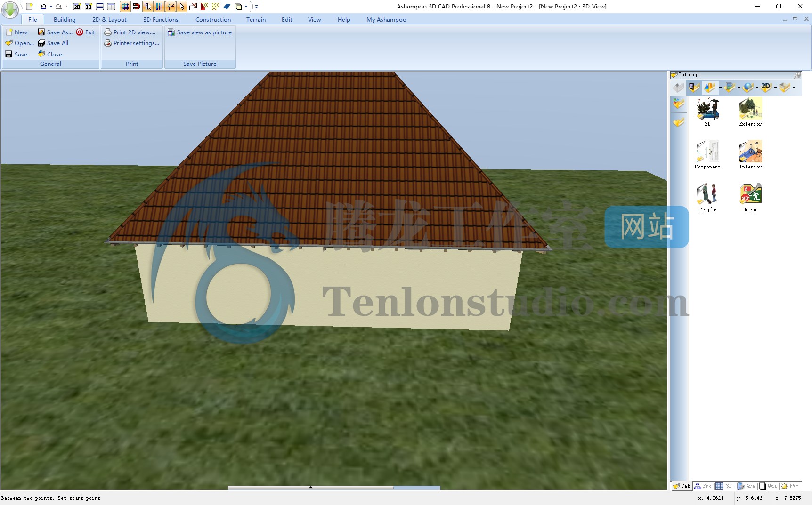Switch to 3D view via quick toolbar icon
The height and width of the screenshot is (505, 812).
click(x=89, y=7)
